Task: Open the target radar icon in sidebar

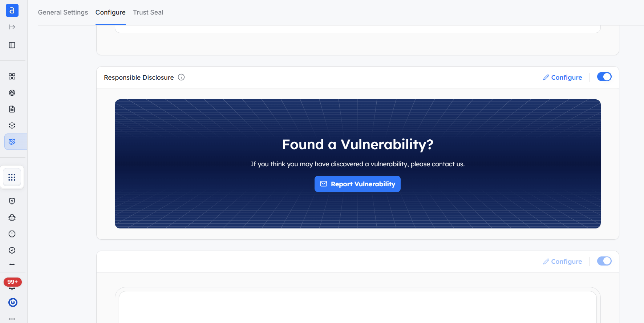Action: (12, 93)
